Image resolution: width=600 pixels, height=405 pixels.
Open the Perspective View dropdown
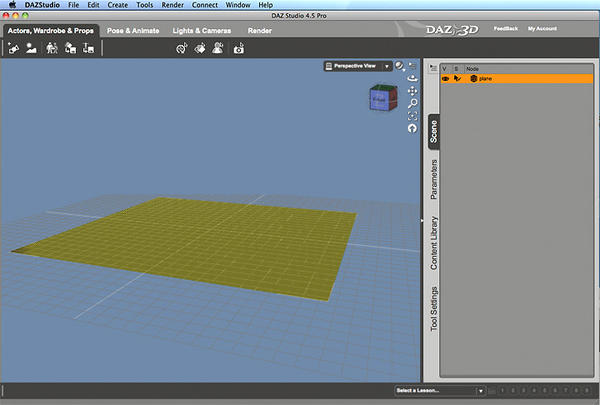358,66
